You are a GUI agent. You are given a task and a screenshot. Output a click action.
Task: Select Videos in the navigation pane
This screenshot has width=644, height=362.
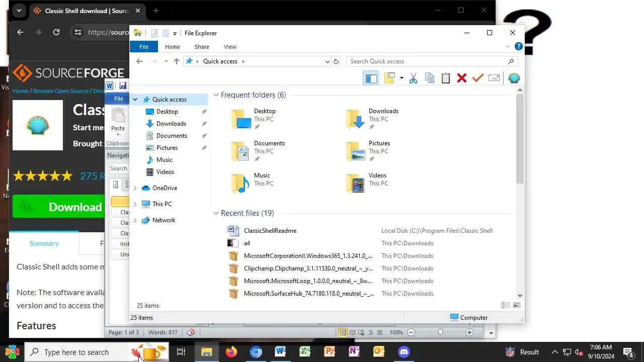point(165,172)
